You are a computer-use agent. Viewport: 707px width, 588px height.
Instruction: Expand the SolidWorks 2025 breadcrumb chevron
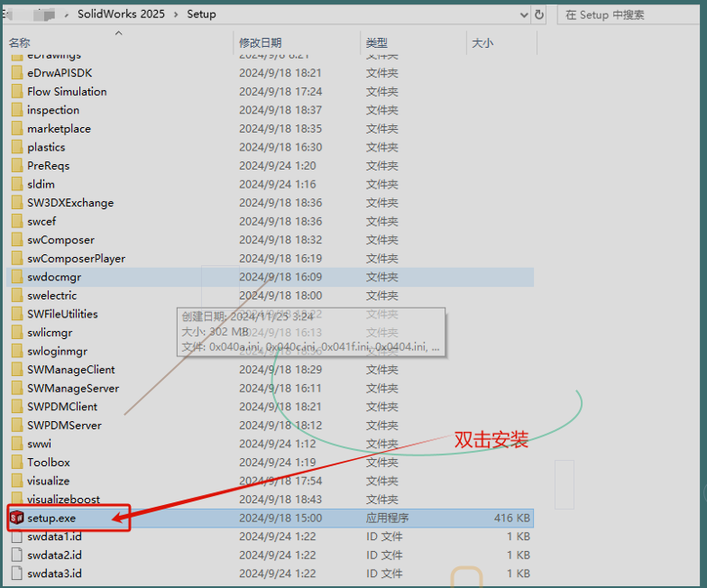pyautogui.click(x=176, y=14)
